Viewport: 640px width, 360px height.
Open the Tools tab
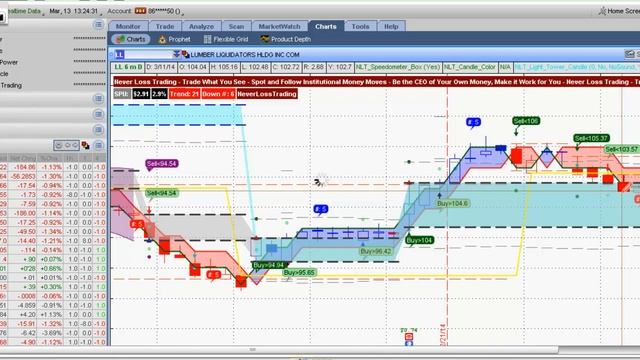tap(360, 26)
